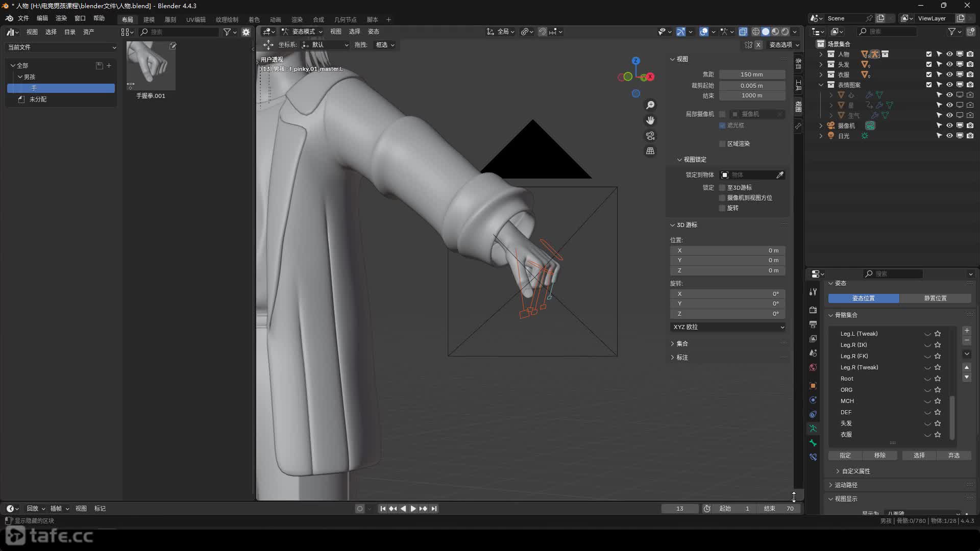
Task: Open the pose mode selector dropdown
Action: [x=302, y=32]
